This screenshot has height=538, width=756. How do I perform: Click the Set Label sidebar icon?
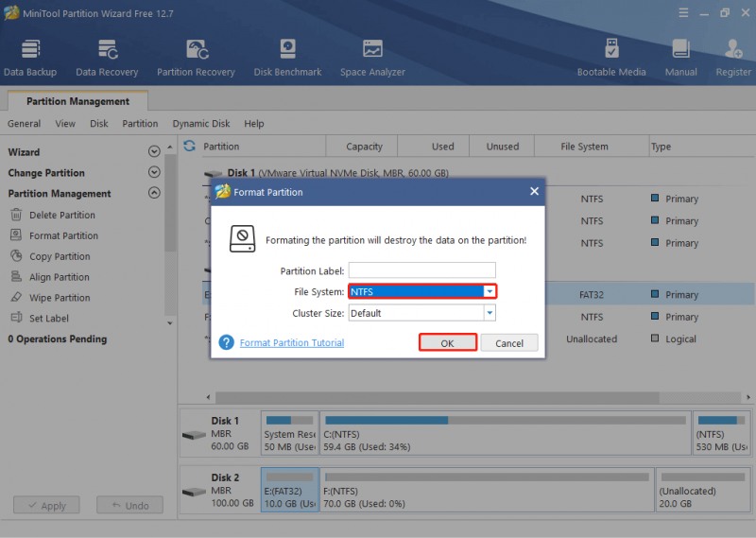(16, 318)
